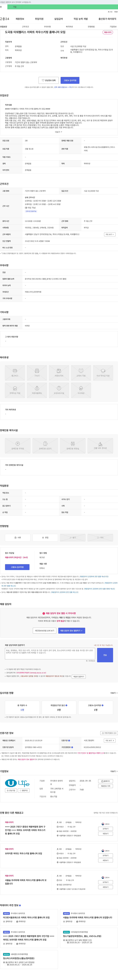This screenshot has width=118, height=980.
Task: Click the U Life company logo
Action: click(x=17, y=783)
